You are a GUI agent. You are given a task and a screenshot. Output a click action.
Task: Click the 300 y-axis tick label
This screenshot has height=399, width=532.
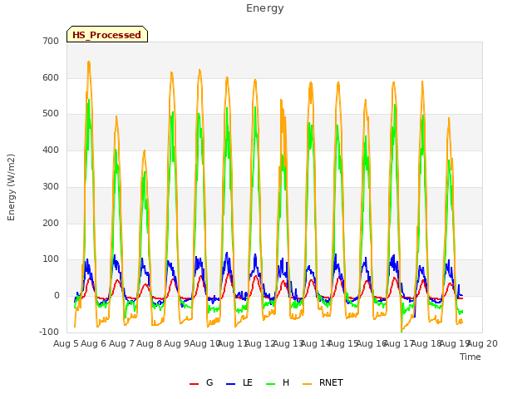coord(51,186)
